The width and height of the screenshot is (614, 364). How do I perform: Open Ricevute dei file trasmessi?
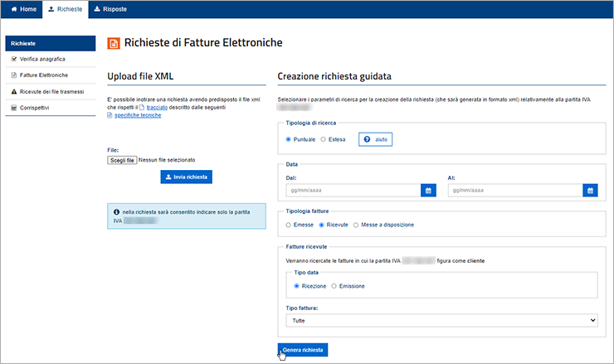point(51,91)
